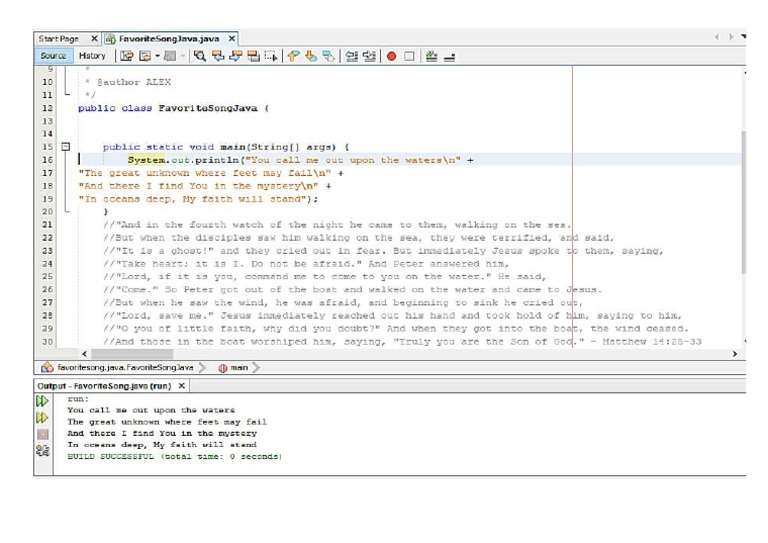Viewport: 768px width, 543px height.
Task: Open the editor tab list dropdown arrow
Action: pos(743,38)
